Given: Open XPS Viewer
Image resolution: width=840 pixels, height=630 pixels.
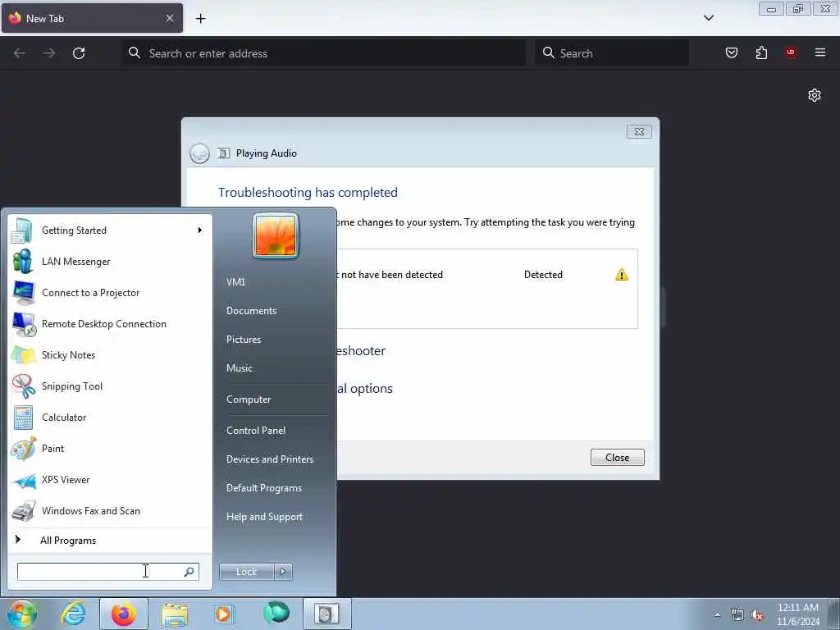Looking at the screenshot, I should click(x=111, y=479).
